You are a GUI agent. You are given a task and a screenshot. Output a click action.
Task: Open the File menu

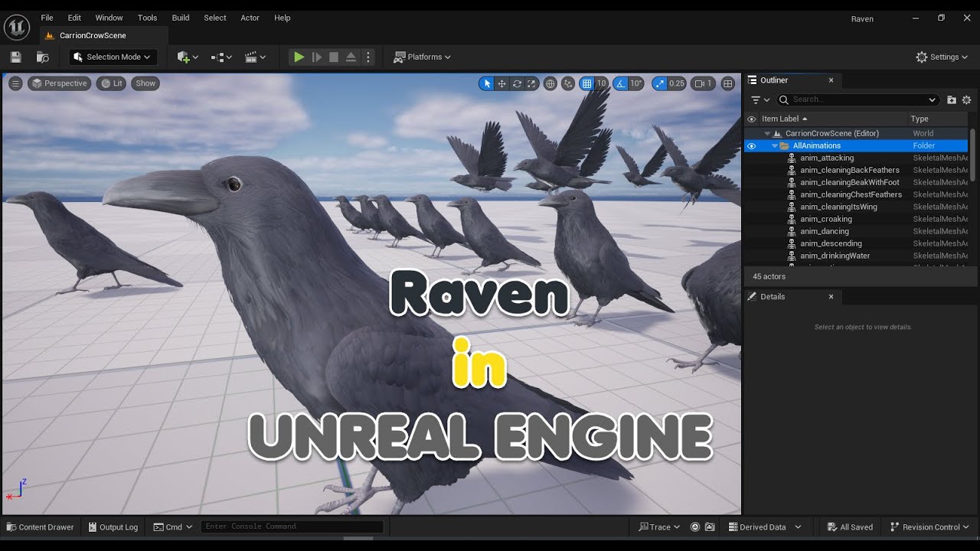[x=47, y=18]
